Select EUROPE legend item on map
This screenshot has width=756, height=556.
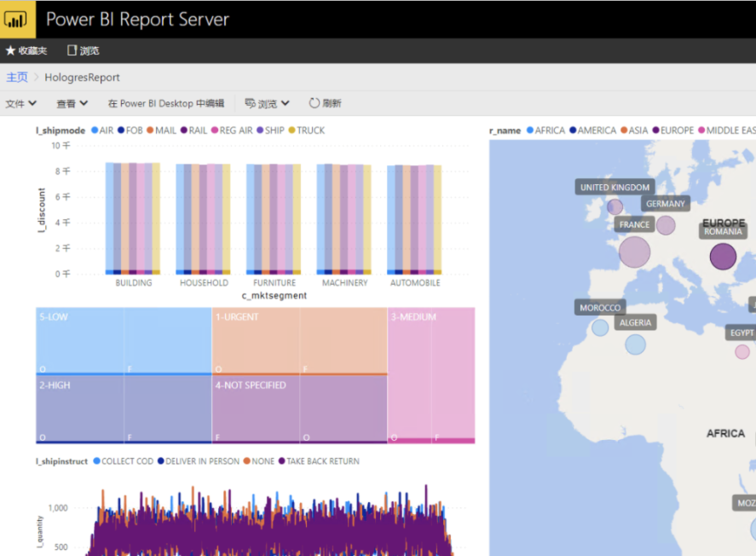(x=673, y=130)
